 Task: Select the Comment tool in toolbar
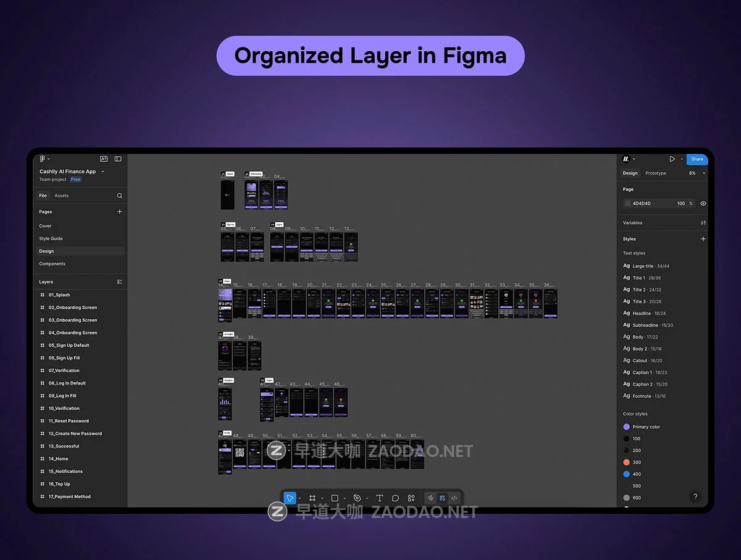tap(395, 498)
